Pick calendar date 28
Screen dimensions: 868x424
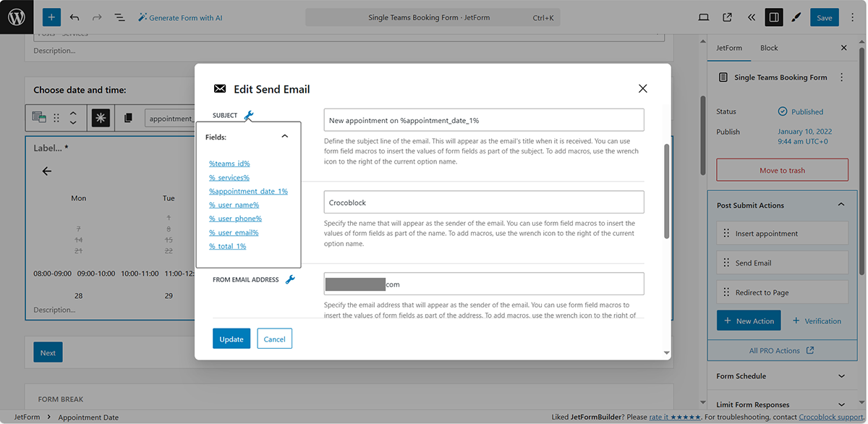point(78,295)
